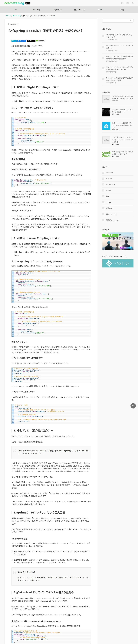Screen dimensions: 138x644
Task: Open the イベント category link in sidebar
Action: [x=109, y=178]
